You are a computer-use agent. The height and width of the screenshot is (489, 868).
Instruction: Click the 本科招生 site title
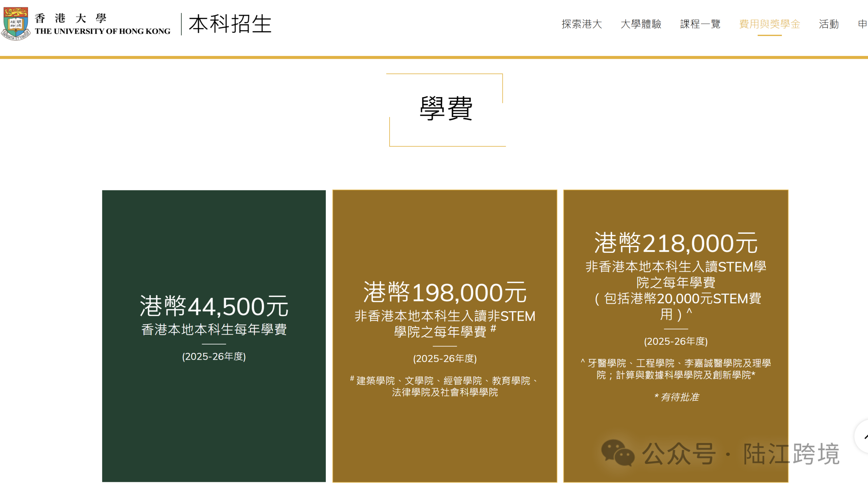click(x=230, y=24)
